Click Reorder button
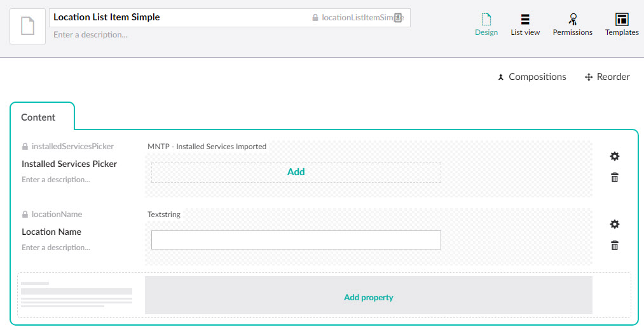The width and height of the screenshot is (644, 332). tap(607, 77)
